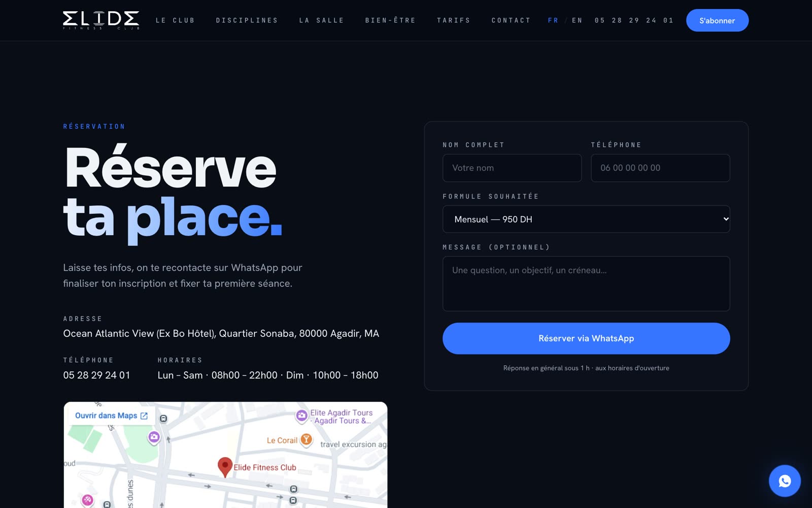Switch language to EN
812x508 pixels.
[577, 20]
